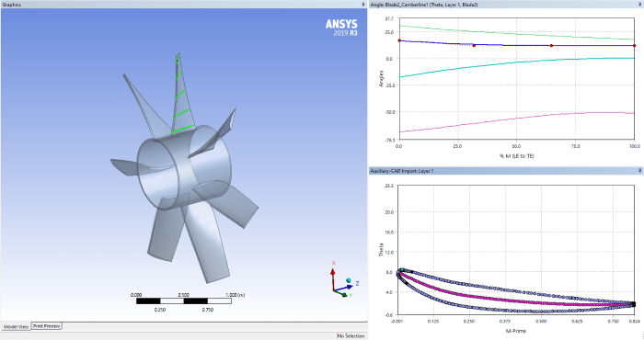Click the scale ruler bar in Graphics view
The height and width of the screenshot is (340, 644).
click(x=184, y=301)
